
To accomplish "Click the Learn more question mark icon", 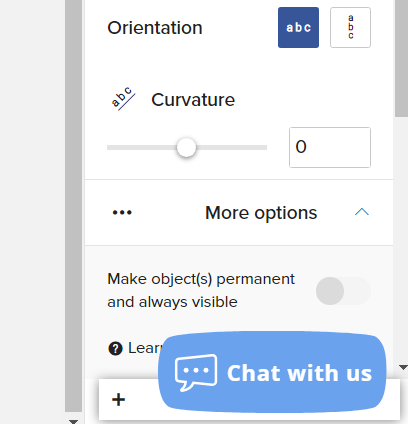I will (115, 349).
